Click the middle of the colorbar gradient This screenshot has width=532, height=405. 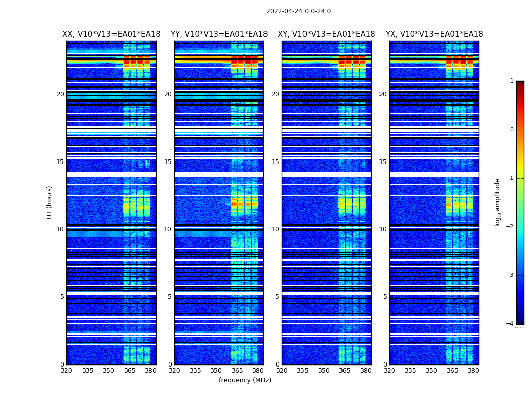pyautogui.click(x=520, y=202)
